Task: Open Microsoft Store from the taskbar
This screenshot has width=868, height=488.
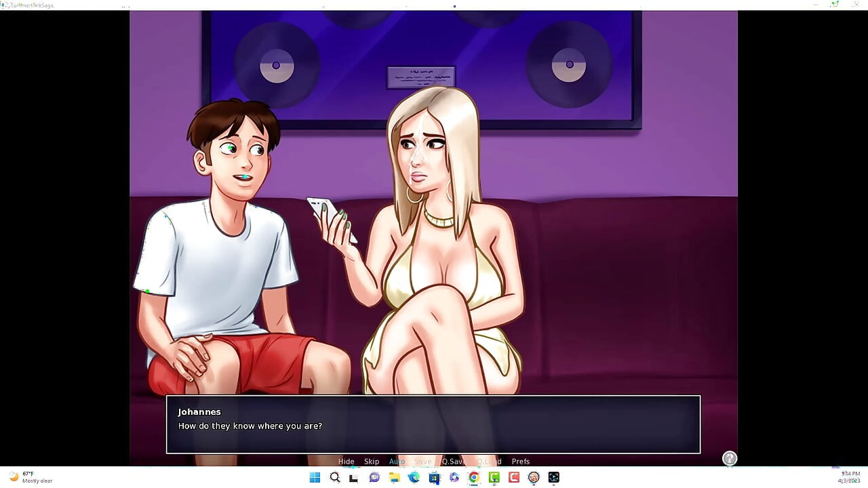Action: coord(434,478)
